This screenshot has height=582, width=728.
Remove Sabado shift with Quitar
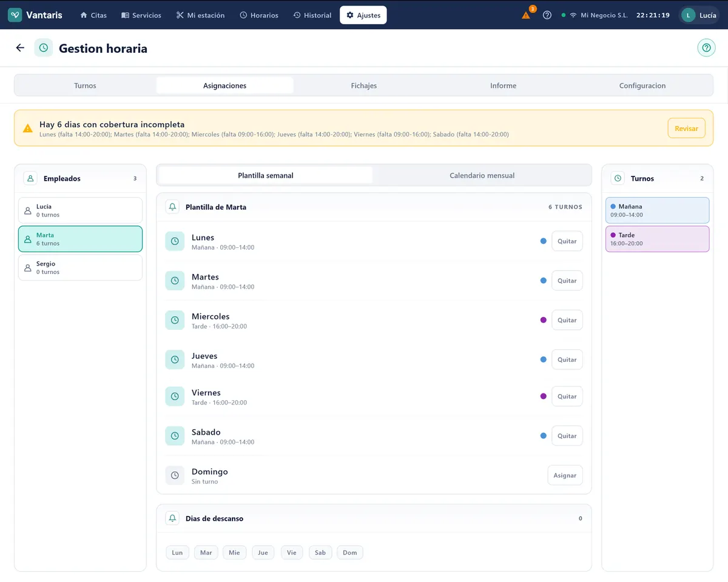(x=567, y=436)
